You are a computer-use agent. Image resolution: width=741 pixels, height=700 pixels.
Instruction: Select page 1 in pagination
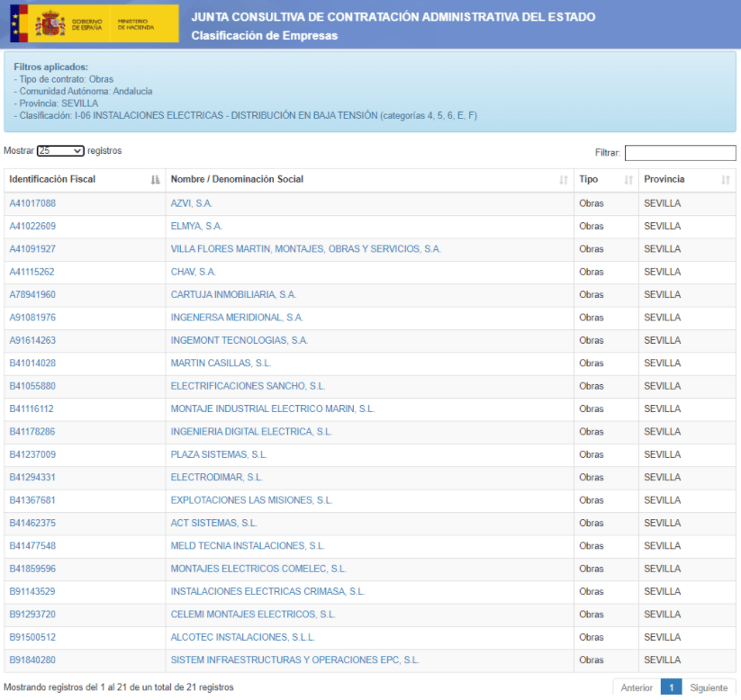point(671,687)
